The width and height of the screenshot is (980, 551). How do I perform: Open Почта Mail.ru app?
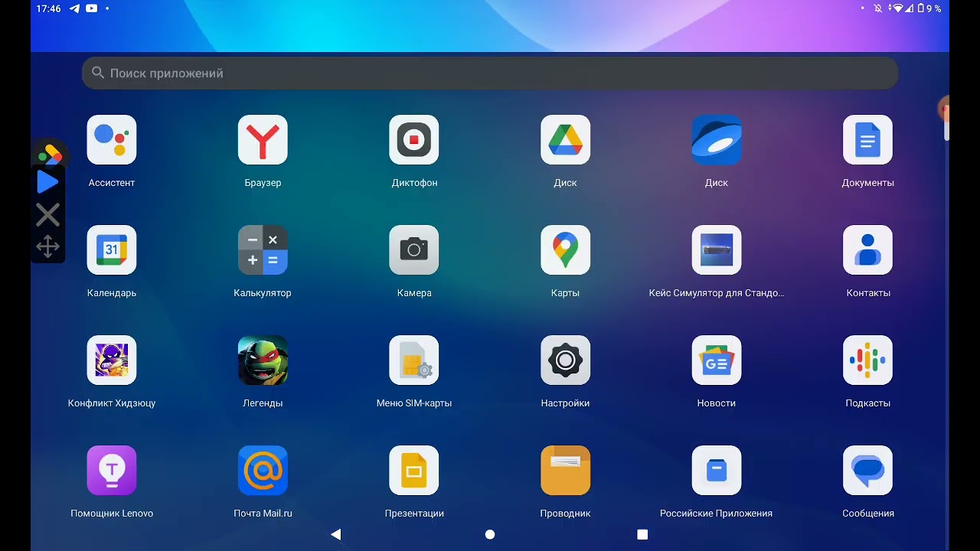(x=263, y=471)
